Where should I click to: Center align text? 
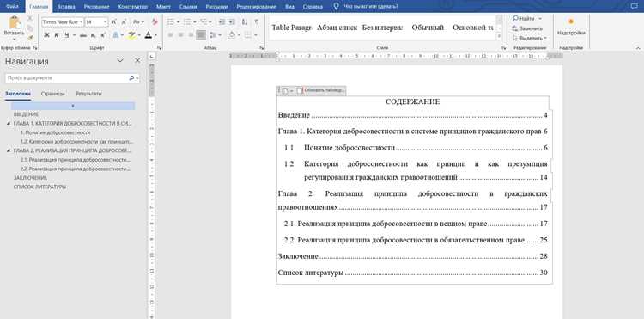pyautogui.click(x=180, y=35)
